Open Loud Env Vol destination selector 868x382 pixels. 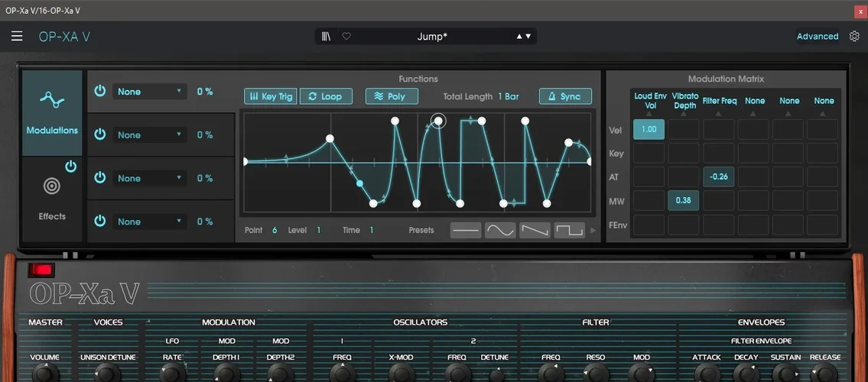point(650,101)
